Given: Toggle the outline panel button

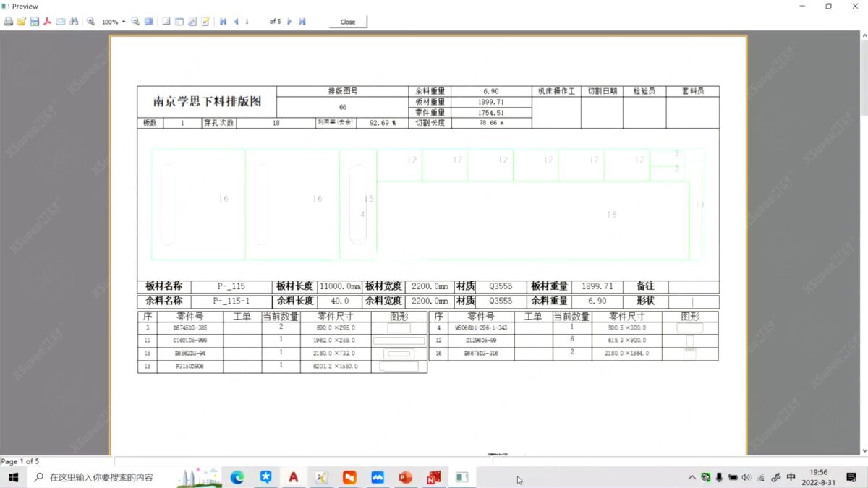Looking at the screenshot, I should click(166, 22).
